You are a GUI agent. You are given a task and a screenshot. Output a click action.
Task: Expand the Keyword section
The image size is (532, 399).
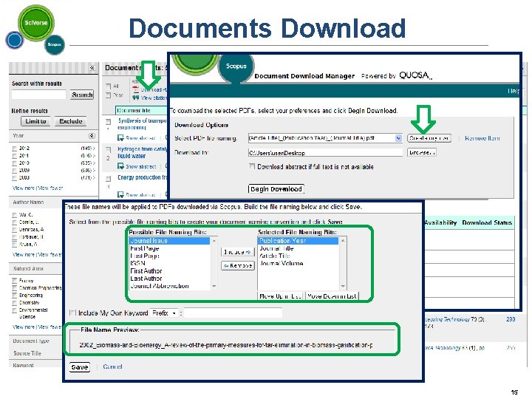point(23,366)
